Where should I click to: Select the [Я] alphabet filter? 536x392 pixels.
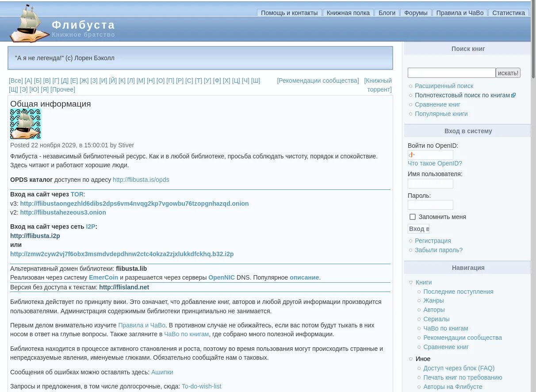pyautogui.click(x=45, y=89)
